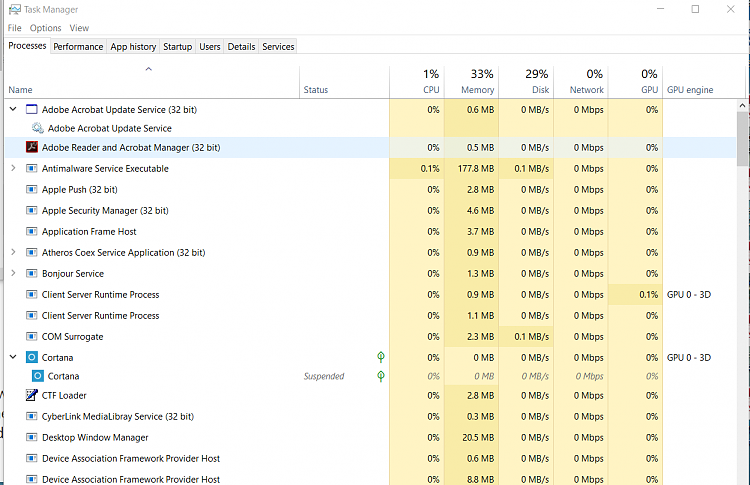Expand the Bonjour Service group
Viewport: 750px width, 485px height.
[13, 273]
